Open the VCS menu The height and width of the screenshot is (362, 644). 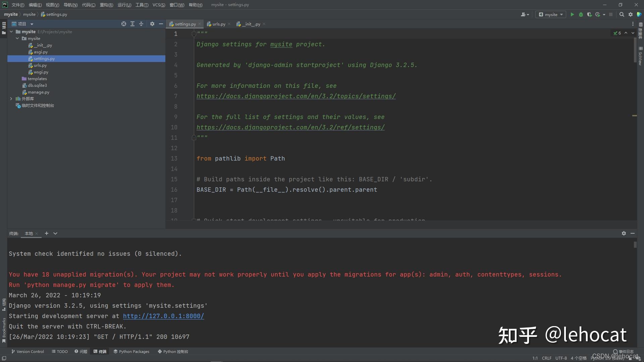159,5
